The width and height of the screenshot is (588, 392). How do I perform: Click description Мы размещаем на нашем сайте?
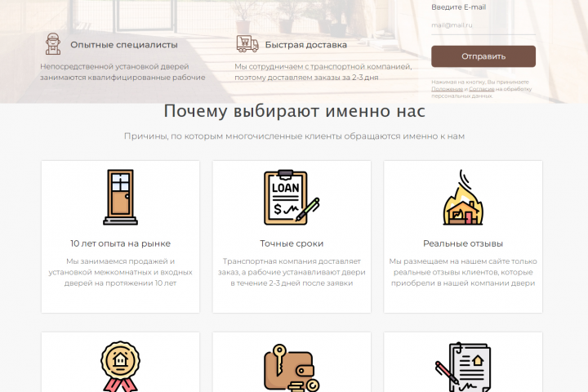[x=463, y=272]
